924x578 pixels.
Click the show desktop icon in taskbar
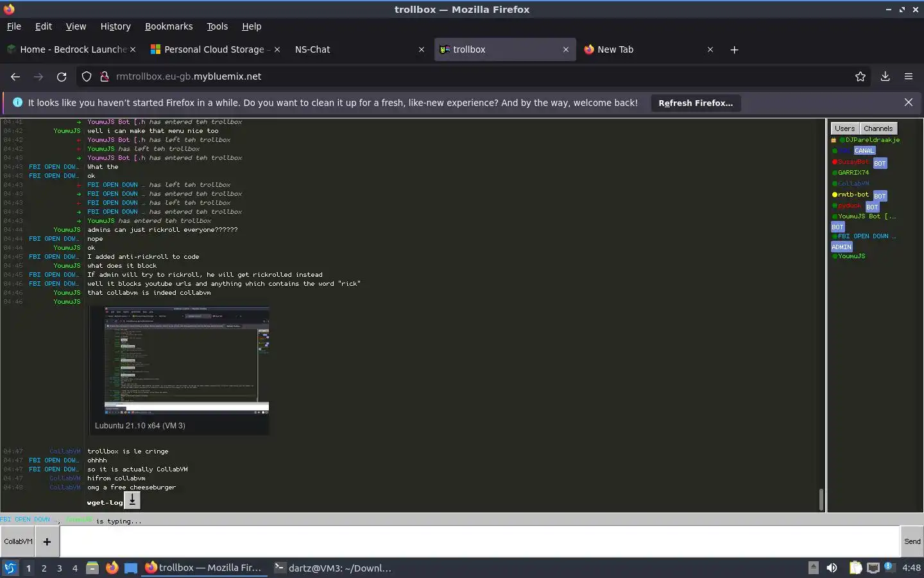point(131,568)
